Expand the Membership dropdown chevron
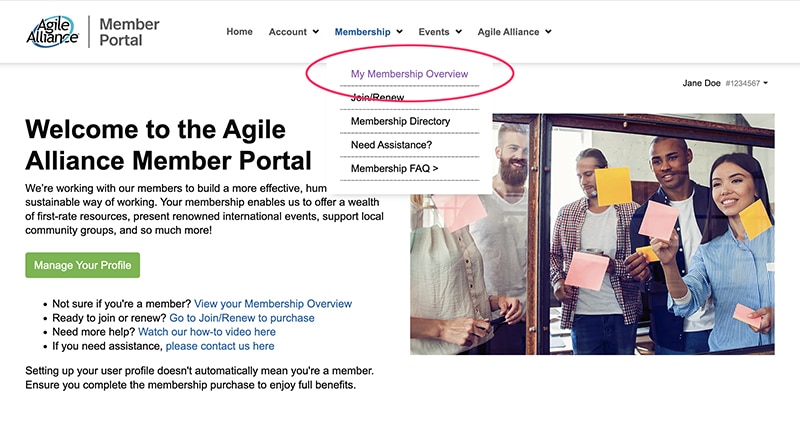800x425 pixels. 399,32
